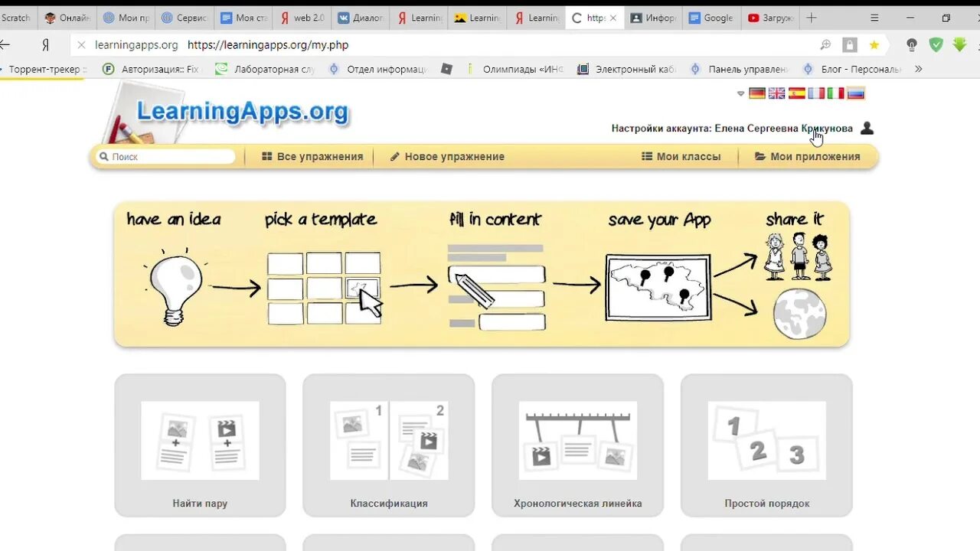
Task: Choose the Классификация template
Action: 389,445
